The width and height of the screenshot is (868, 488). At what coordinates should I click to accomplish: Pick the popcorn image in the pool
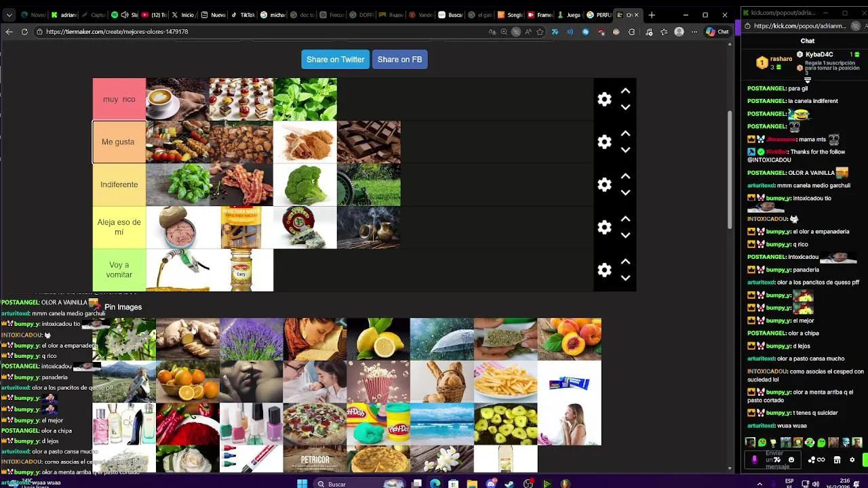tap(378, 382)
